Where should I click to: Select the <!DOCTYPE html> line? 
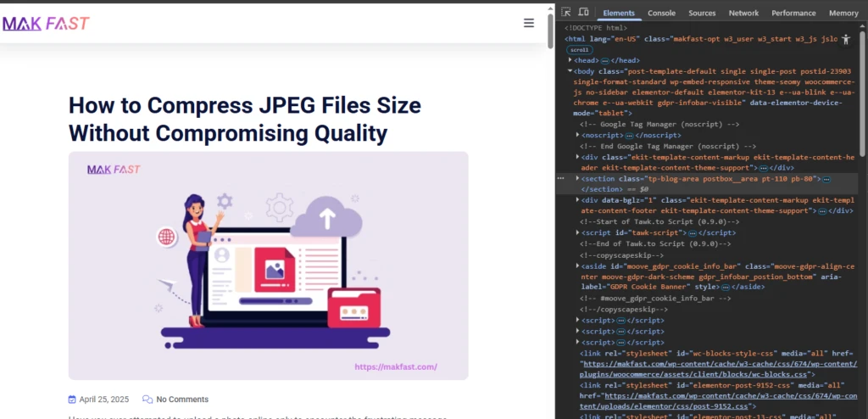coord(596,28)
